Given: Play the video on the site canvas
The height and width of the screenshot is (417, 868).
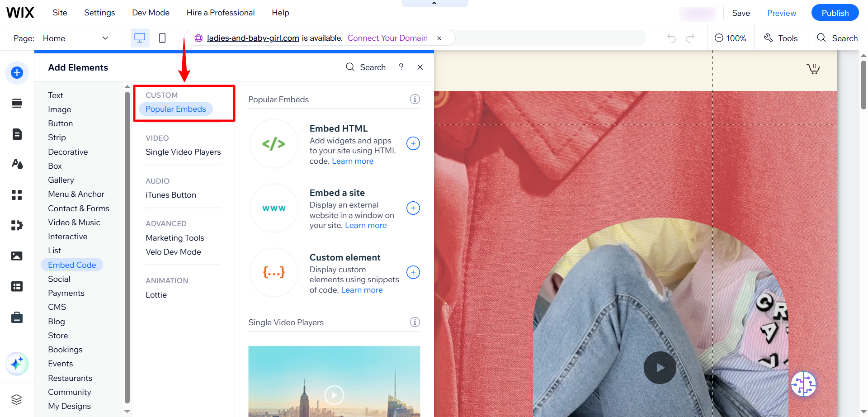Looking at the screenshot, I should (660, 368).
